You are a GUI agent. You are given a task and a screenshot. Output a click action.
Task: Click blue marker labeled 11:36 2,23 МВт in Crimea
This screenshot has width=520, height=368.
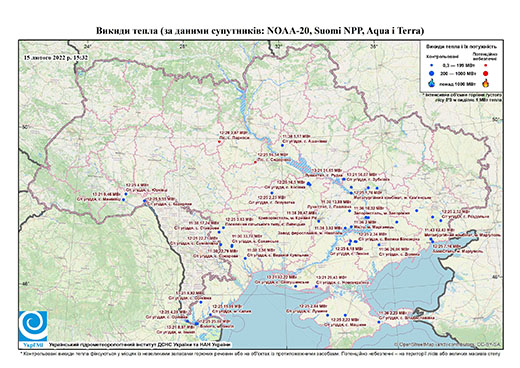379,322
